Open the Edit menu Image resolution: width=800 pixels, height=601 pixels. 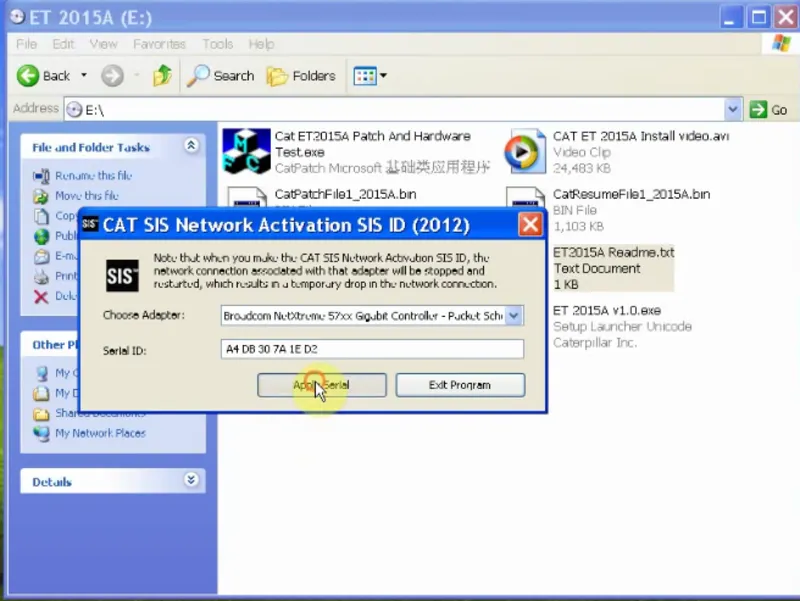pyautogui.click(x=63, y=44)
